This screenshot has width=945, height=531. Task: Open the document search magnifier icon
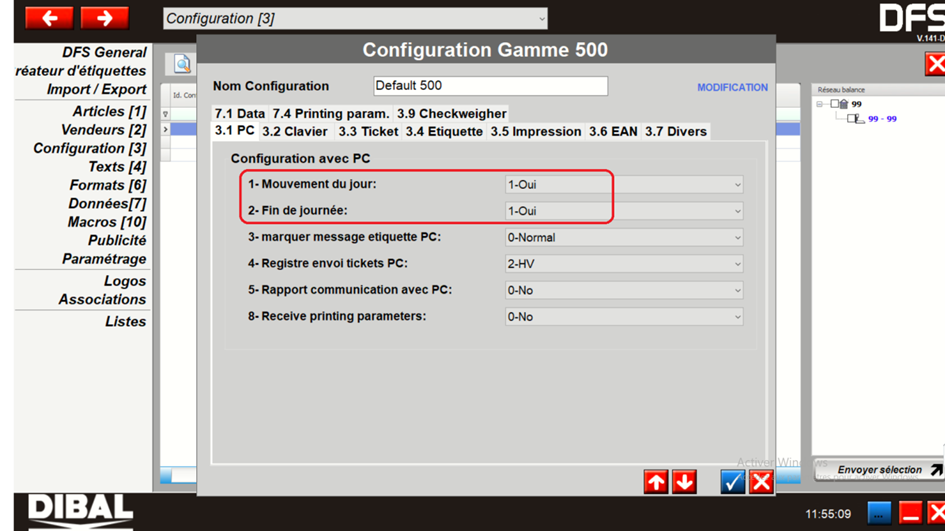coord(182,64)
